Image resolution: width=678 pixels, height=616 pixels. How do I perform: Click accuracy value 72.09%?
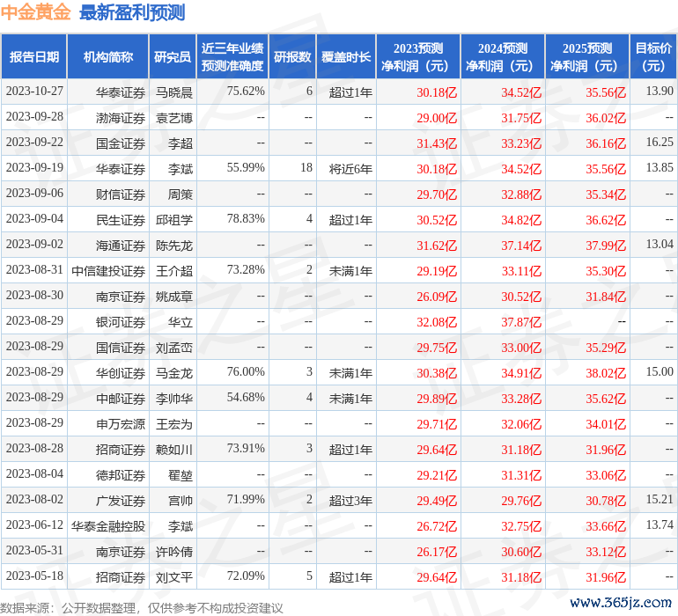[x=246, y=576]
